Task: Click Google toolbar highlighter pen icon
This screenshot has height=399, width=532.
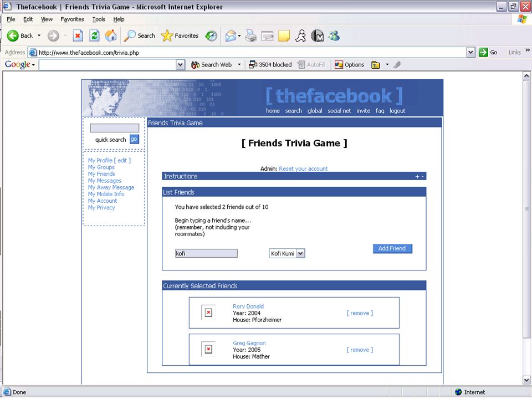Action: pos(397,64)
